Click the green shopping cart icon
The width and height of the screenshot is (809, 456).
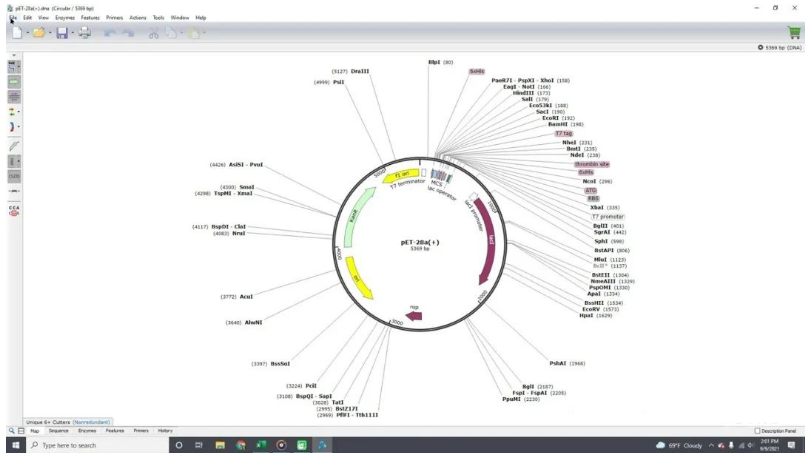[x=794, y=32]
